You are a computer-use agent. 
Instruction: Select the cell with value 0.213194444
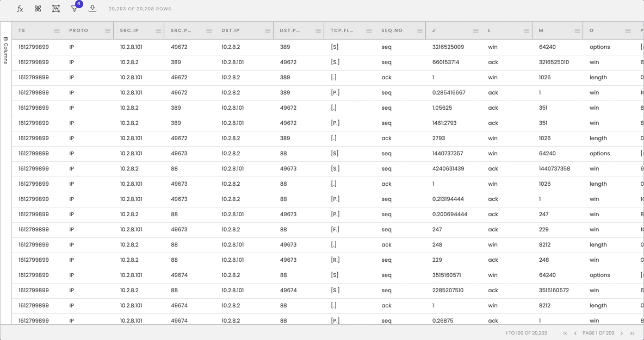click(x=448, y=199)
